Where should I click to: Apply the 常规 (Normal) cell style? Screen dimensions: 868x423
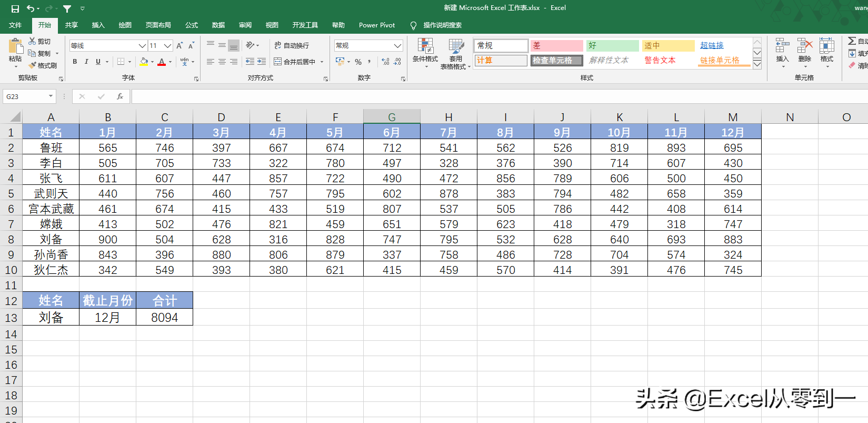coord(501,46)
